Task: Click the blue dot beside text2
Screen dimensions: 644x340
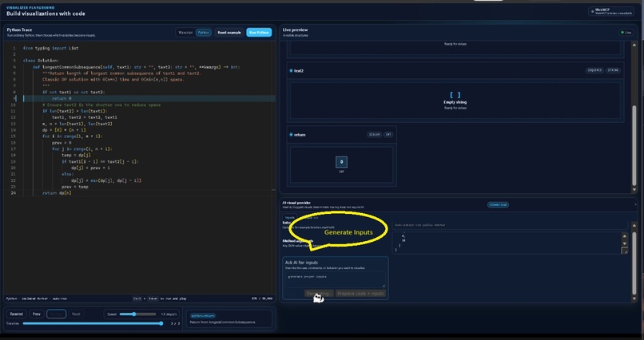Action: 291,70
